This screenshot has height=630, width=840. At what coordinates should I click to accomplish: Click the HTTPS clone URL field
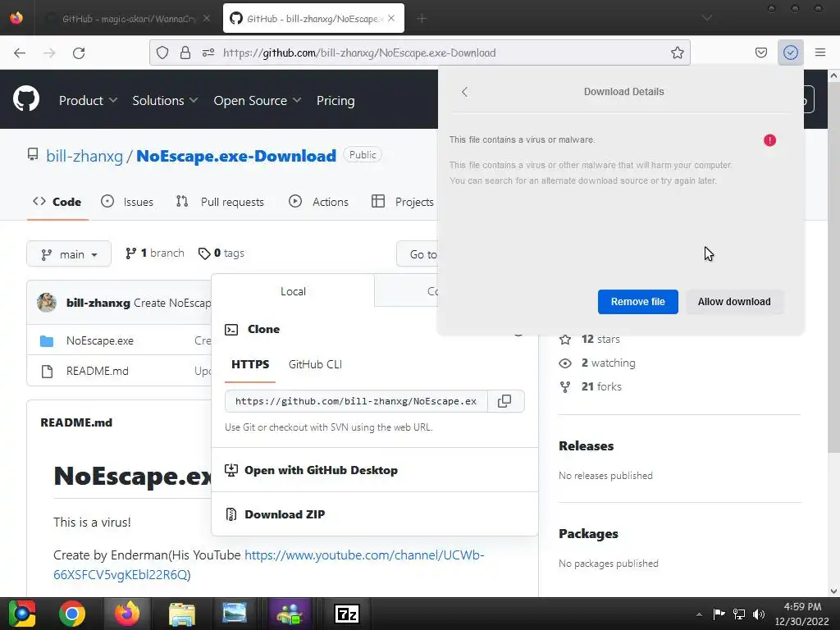point(356,401)
